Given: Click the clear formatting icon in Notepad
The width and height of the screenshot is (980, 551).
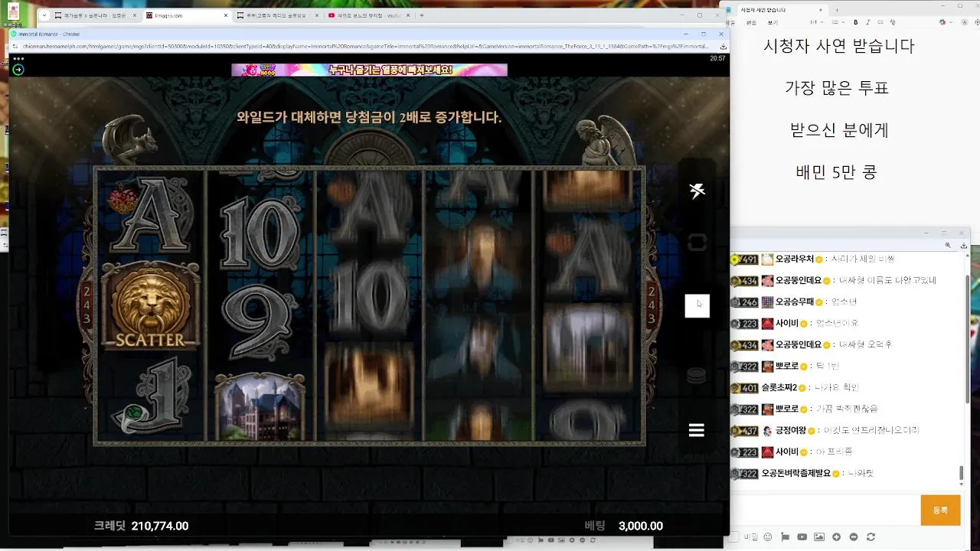Looking at the screenshot, I should (893, 22).
